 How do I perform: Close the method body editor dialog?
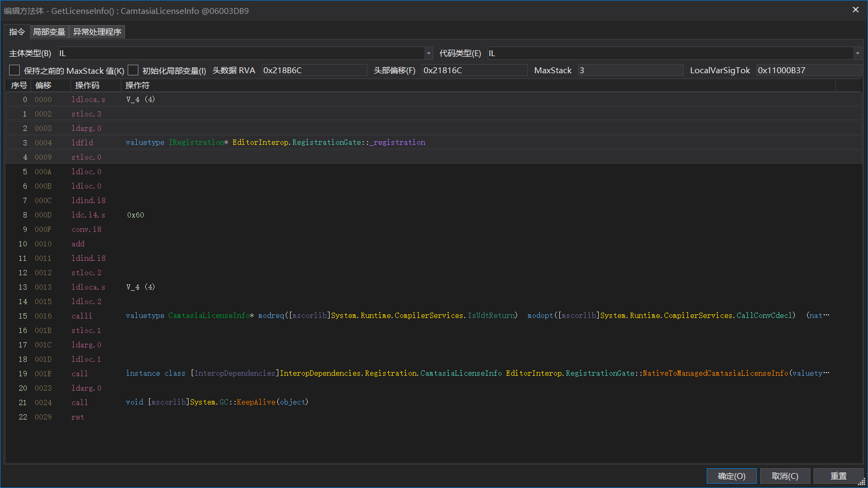click(856, 10)
